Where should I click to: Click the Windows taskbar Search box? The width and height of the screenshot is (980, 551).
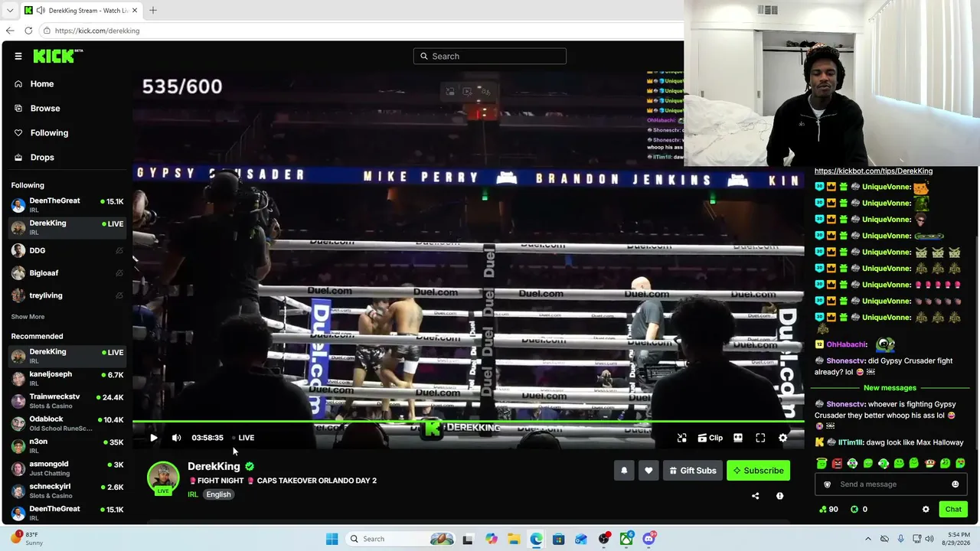click(x=400, y=539)
